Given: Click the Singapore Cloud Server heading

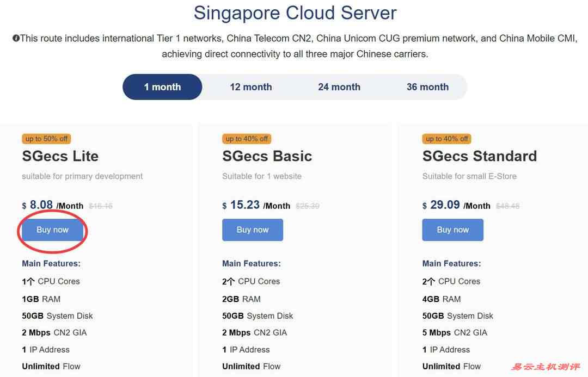Looking at the screenshot, I should coord(295,13).
